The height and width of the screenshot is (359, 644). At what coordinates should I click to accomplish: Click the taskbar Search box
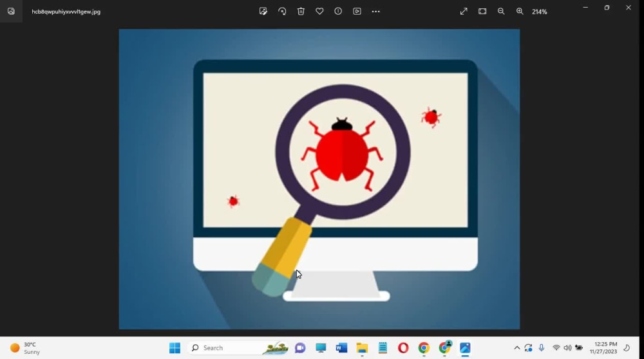click(238, 348)
